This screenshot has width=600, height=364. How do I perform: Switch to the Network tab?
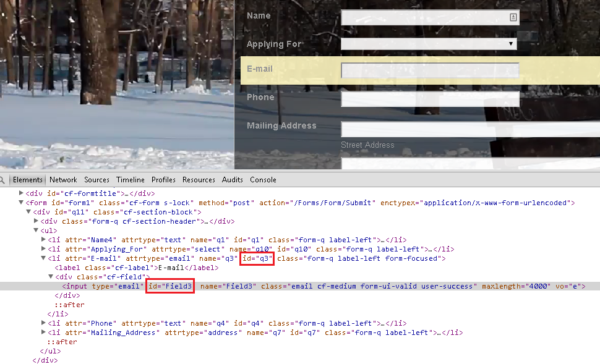point(63,180)
